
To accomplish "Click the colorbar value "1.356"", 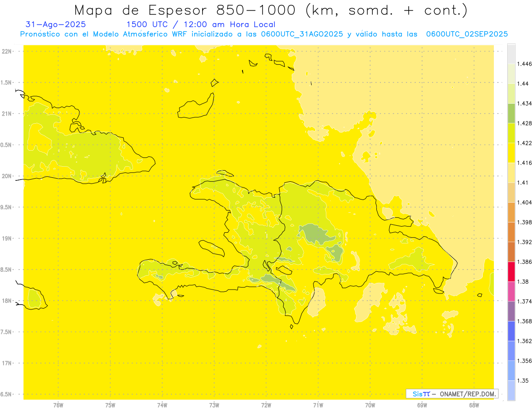I will (524, 360).
